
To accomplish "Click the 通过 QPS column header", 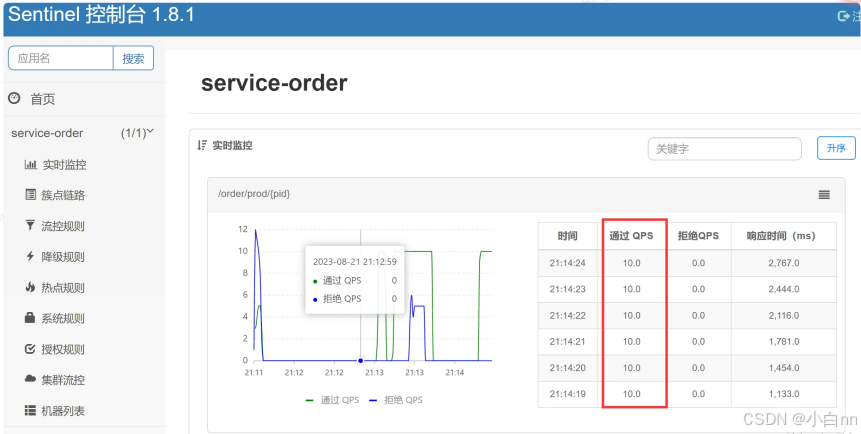I will pos(631,236).
